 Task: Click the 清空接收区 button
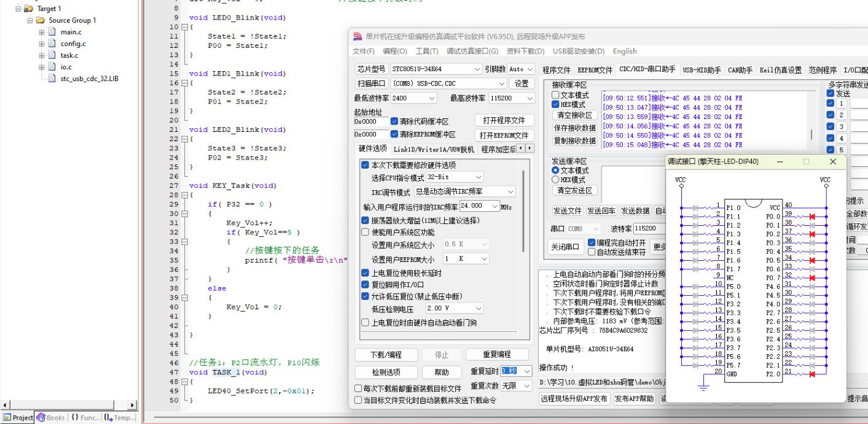(x=574, y=115)
